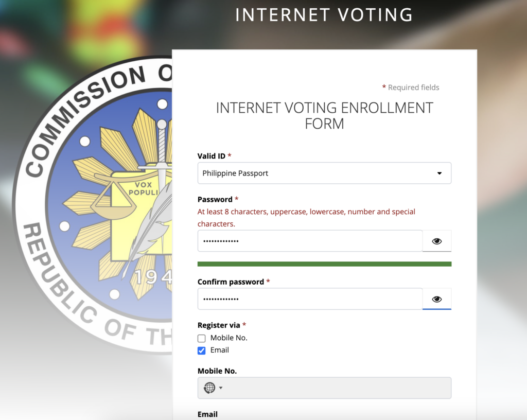Click the globe country-code icon
The height and width of the screenshot is (420, 527).
(209, 388)
